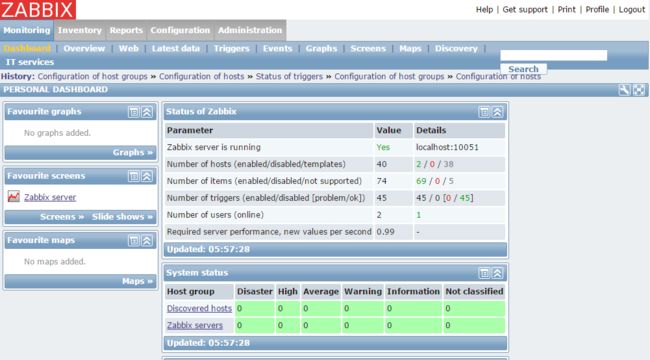
Task: Collapse the Favourite graphs widget
Action: click(x=147, y=112)
